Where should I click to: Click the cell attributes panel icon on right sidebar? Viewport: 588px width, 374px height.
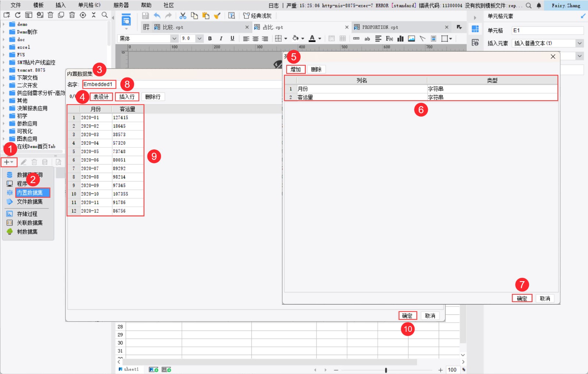click(475, 43)
